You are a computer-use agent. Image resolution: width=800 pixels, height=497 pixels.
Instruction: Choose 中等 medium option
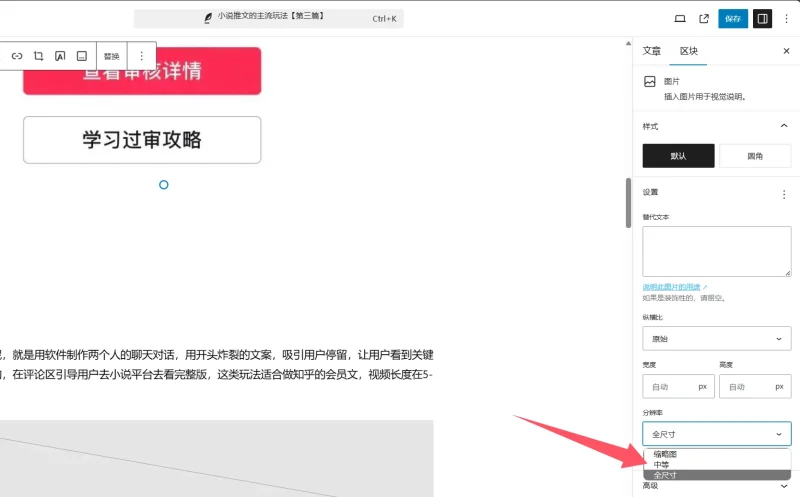tap(716, 464)
